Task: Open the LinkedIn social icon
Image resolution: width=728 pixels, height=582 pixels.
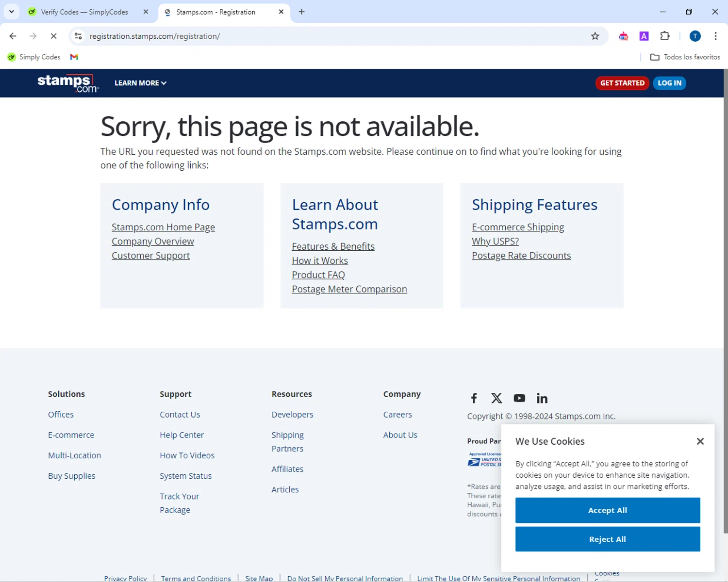Action: point(542,398)
